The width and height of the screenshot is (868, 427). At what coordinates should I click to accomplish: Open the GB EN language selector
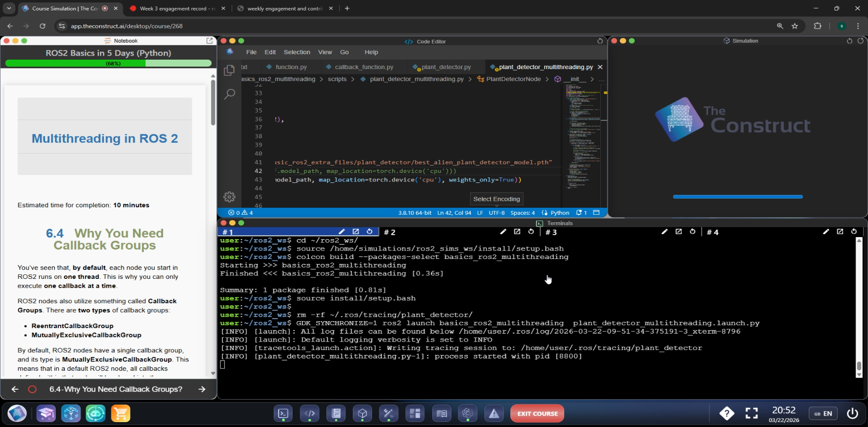[823, 414]
